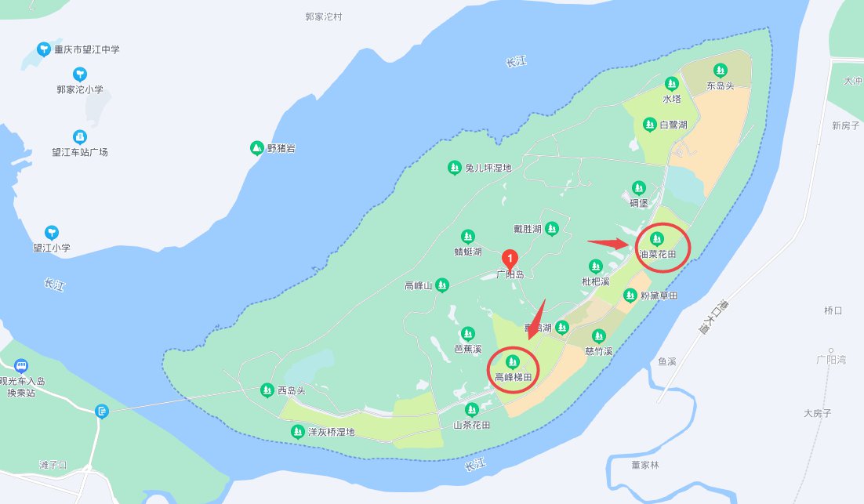Click the 洋灰桥湿地 park icon
The image size is (864, 504).
tap(298, 432)
